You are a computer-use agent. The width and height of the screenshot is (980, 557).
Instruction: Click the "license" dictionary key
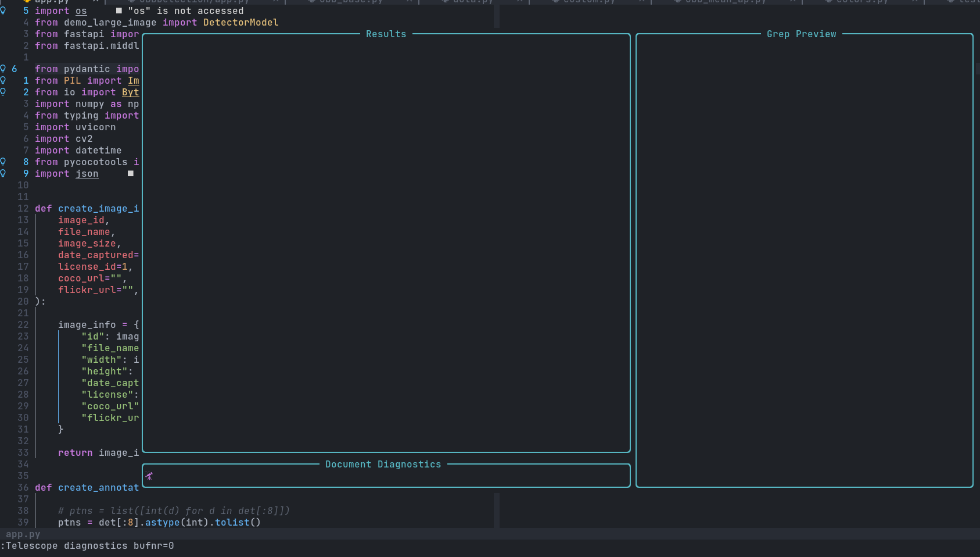107,394
